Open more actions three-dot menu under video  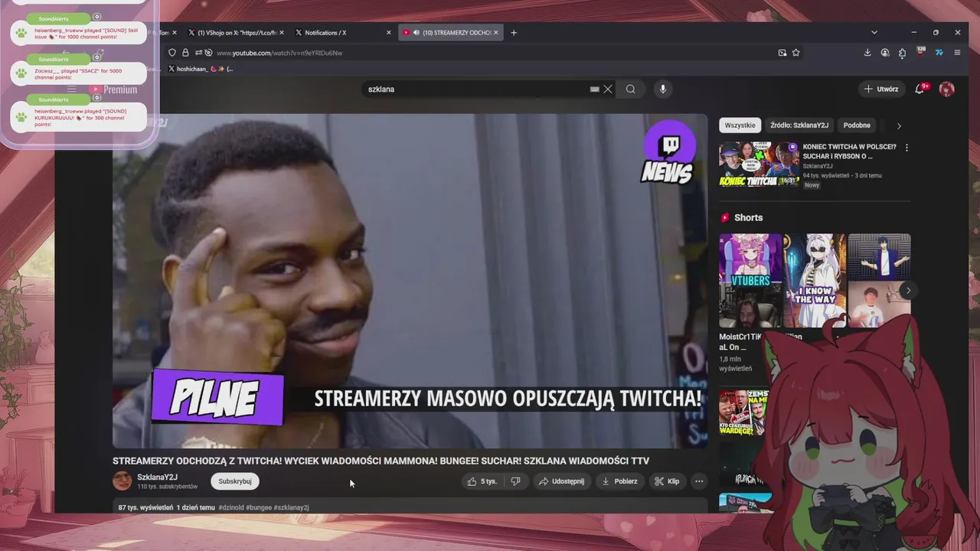tap(699, 481)
